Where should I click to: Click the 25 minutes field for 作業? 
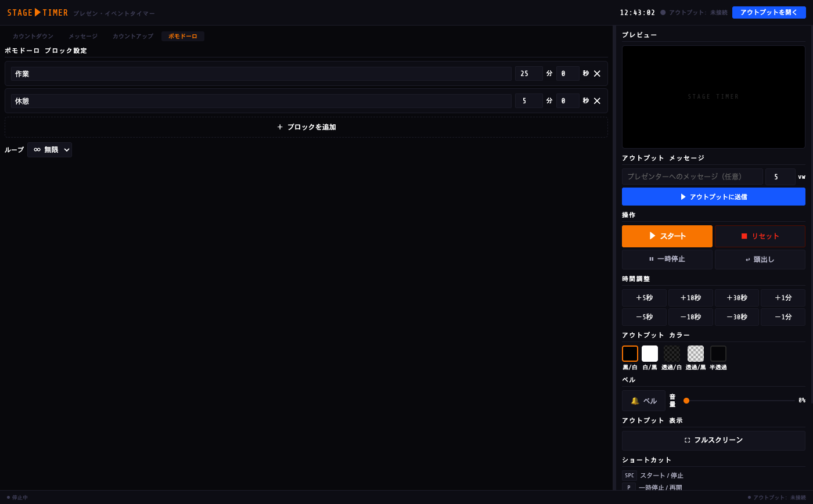click(529, 74)
